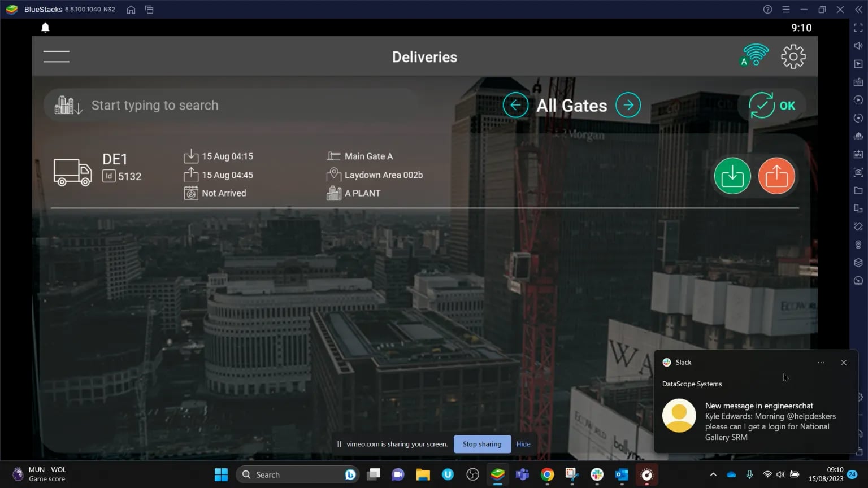Click orange check-out button for delivery DE1
The width and height of the screenshot is (868, 488).
[776, 176]
